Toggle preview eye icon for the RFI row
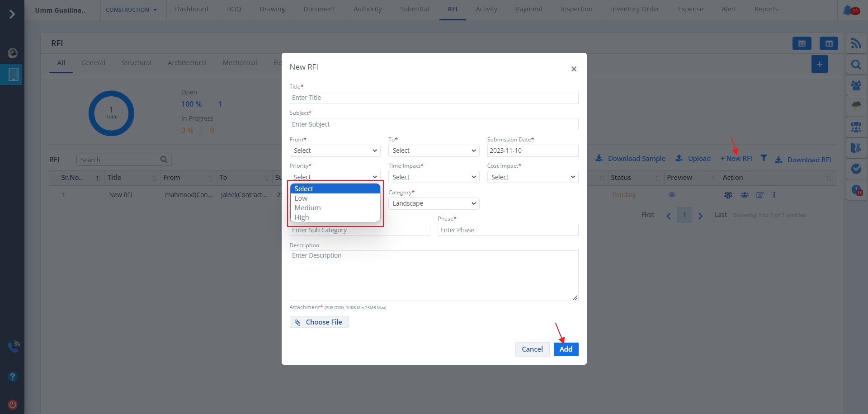The image size is (868, 414). [x=672, y=195]
